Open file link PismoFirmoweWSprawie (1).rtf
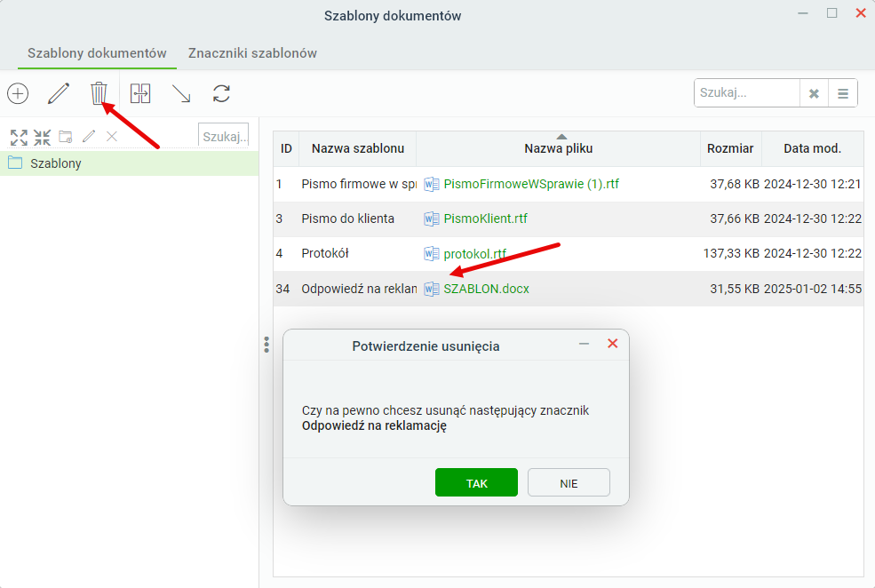875x588 pixels. click(531, 184)
